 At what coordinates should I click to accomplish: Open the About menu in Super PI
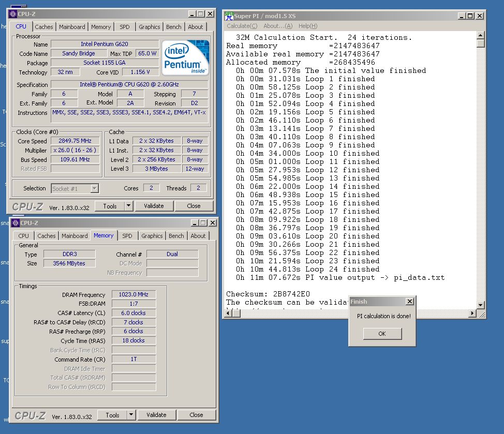coord(278,26)
